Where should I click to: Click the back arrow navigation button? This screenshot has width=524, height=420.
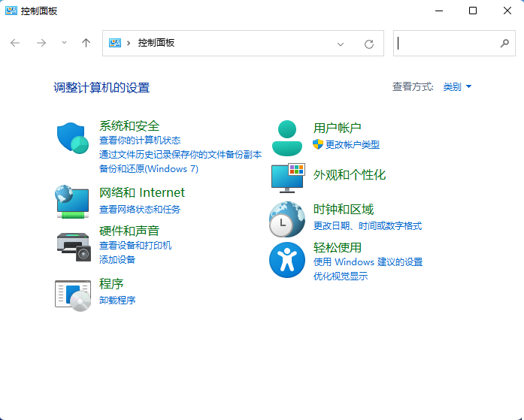(15, 43)
